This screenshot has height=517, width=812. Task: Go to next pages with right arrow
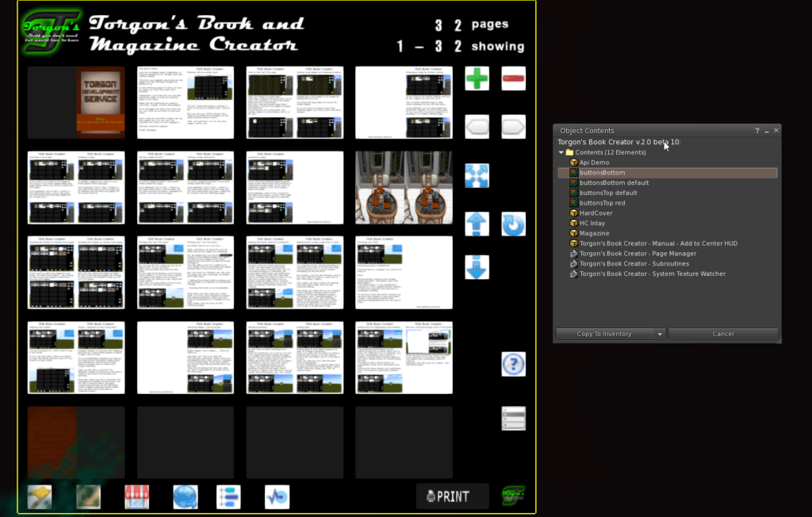pos(513,127)
